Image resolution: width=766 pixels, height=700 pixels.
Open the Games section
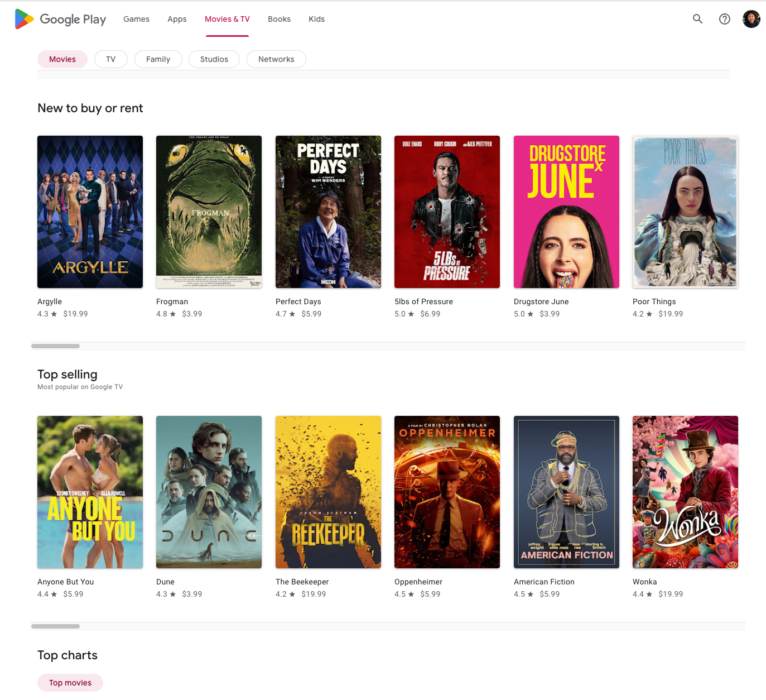click(136, 19)
